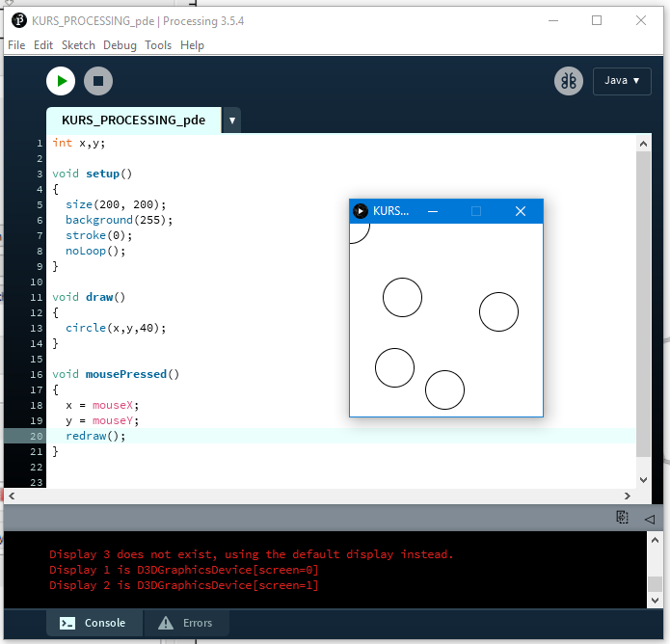
Task: Click 'void draw()' code line
Action: coord(89,297)
